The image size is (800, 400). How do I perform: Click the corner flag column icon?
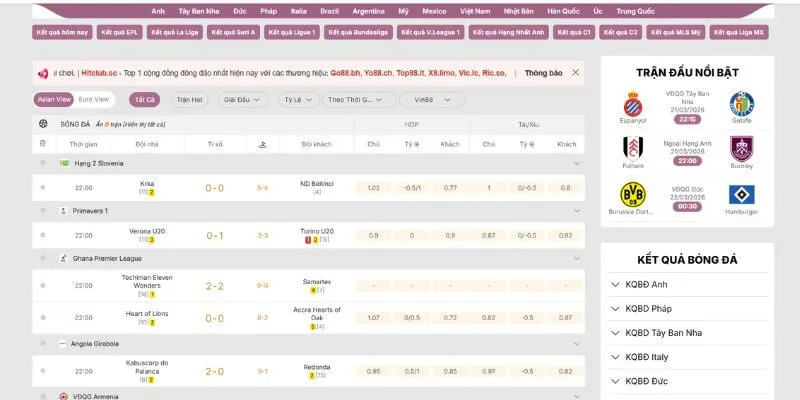(262, 144)
